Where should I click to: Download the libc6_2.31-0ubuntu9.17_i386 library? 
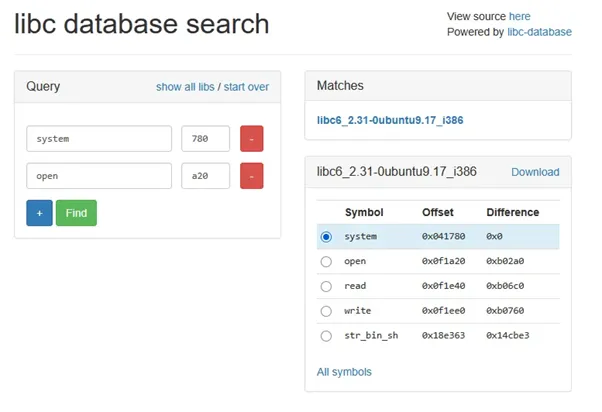pos(535,172)
